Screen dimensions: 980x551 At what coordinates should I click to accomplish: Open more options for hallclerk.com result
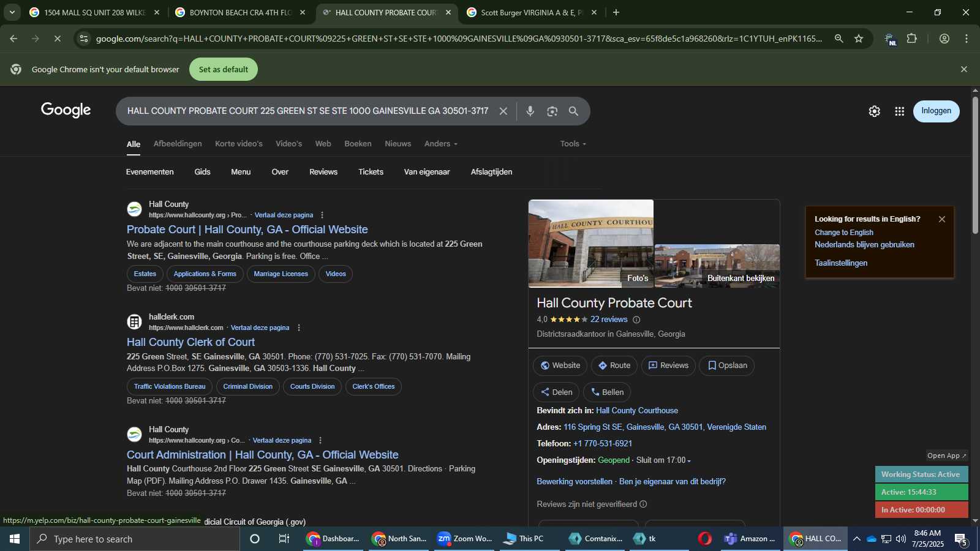tap(299, 328)
